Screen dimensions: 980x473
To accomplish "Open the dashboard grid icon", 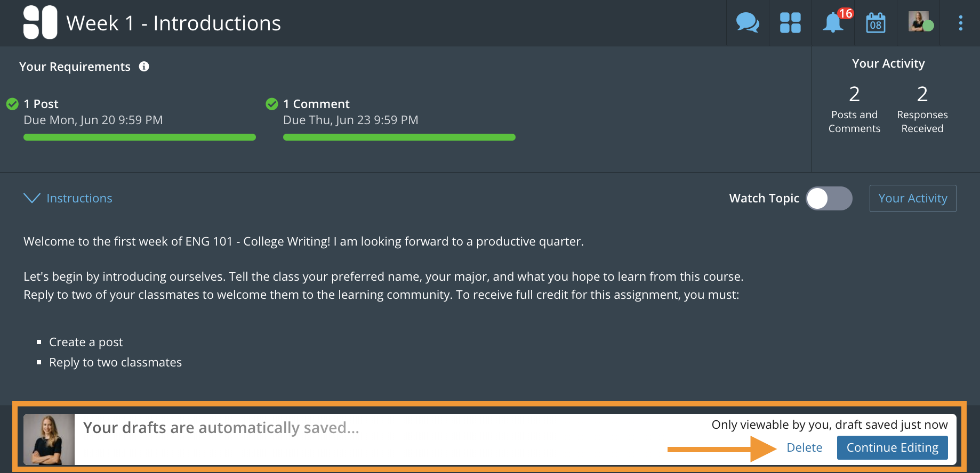I will coord(790,23).
